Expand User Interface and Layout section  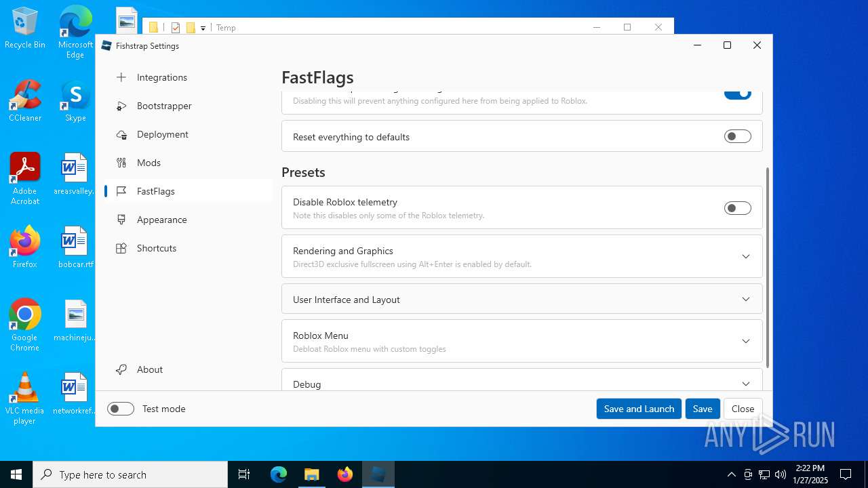(x=522, y=299)
